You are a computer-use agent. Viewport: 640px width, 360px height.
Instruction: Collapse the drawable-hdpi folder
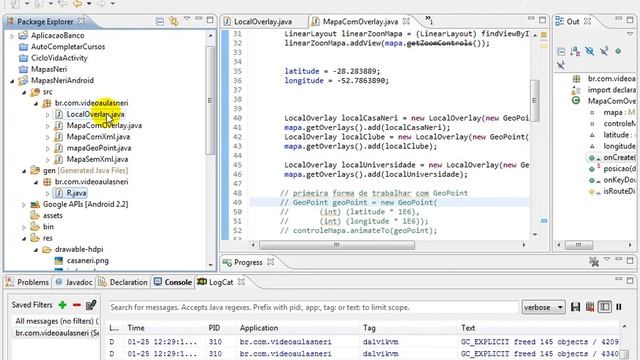tap(36, 249)
